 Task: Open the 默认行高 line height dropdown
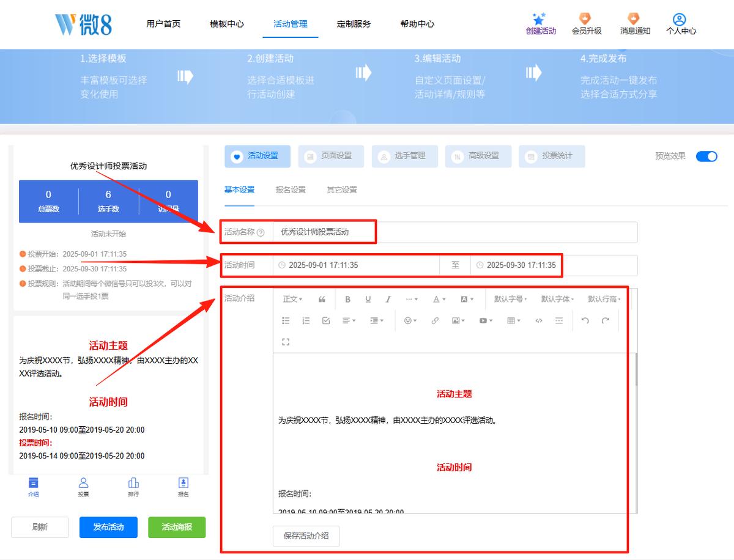pos(604,299)
